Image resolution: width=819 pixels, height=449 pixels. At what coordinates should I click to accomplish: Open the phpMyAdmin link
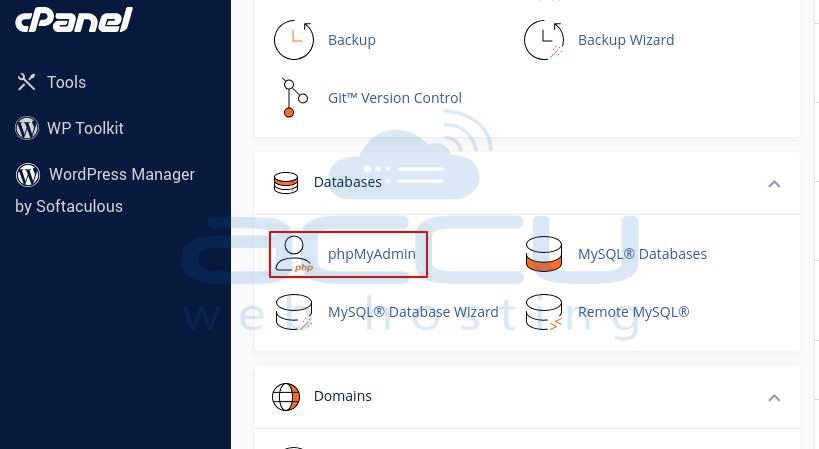click(x=372, y=254)
